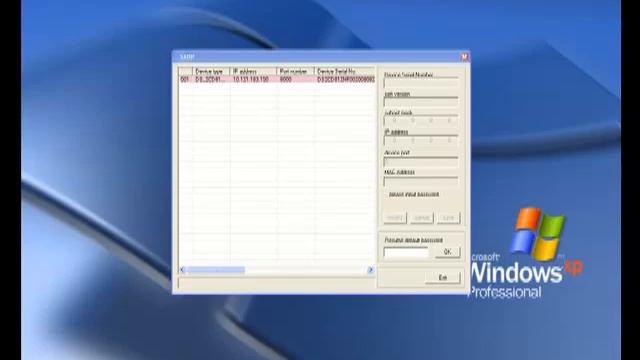Image resolution: width=640 pixels, height=360 pixels.
Task: Click the modify button below the password prompt
Action: 395,218
